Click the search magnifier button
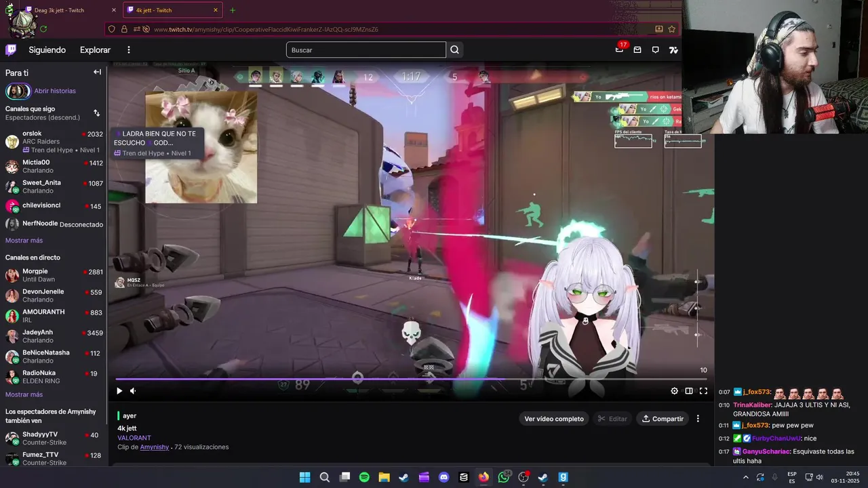Screen dimensions: 868x488 [454, 49]
